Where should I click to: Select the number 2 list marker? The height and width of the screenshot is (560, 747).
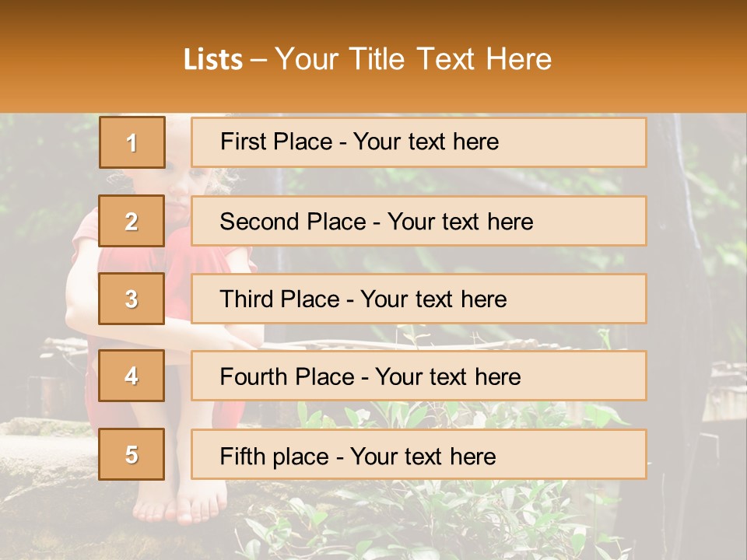[132, 221]
